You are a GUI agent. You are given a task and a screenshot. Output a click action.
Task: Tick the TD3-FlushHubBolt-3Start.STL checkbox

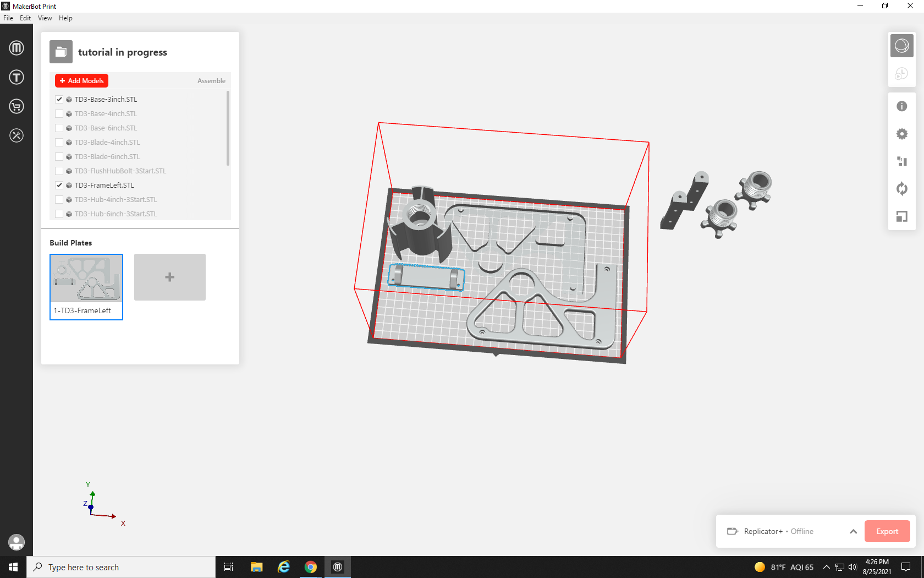tap(59, 171)
